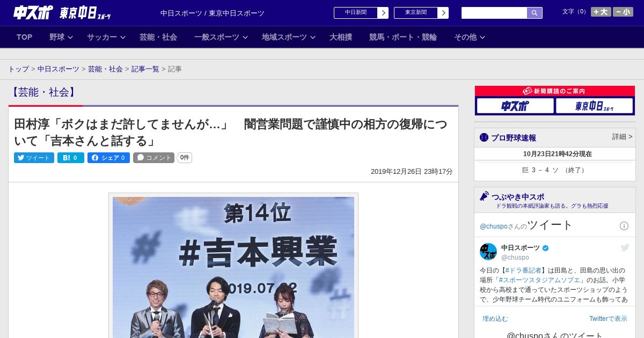The height and width of the screenshot is (338, 644).
Task: Go to TOP in navigation
Action: [25, 37]
